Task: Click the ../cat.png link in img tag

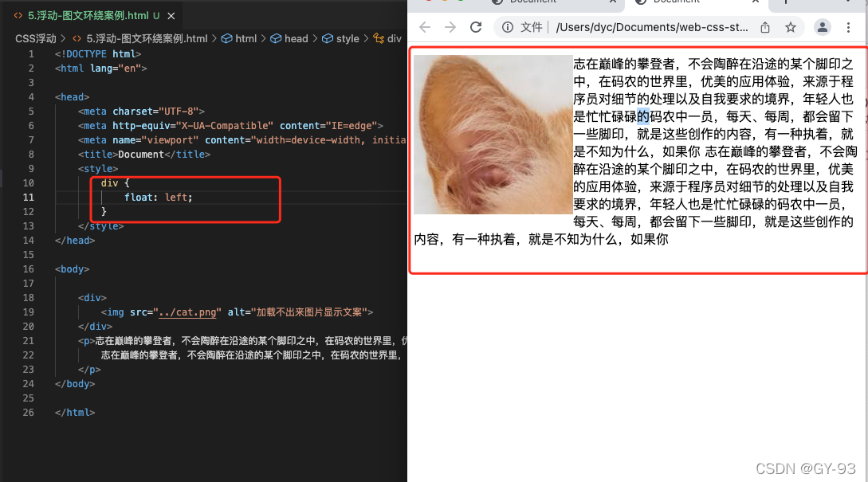Action: pyautogui.click(x=187, y=312)
